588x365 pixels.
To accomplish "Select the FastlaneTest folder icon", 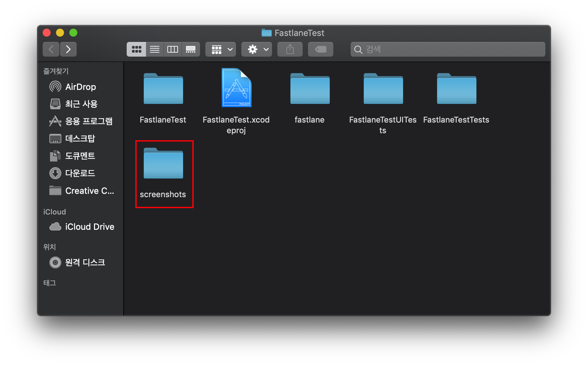I will click(163, 89).
